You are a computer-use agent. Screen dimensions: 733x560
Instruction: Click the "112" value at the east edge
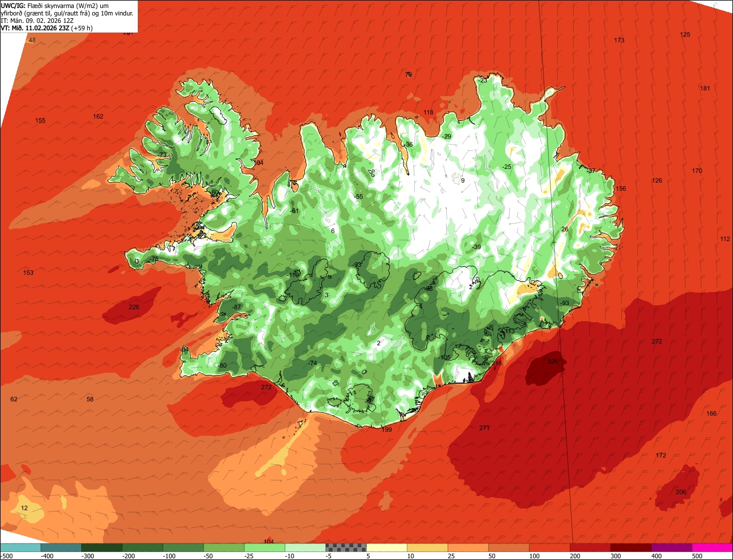[x=725, y=239]
